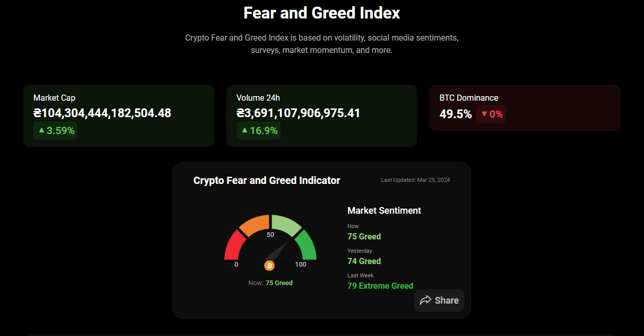
Task: Click the share arrow icon
Action: tap(425, 301)
